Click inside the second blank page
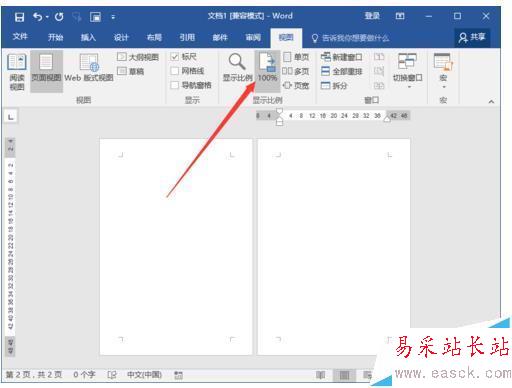 (x=334, y=247)
